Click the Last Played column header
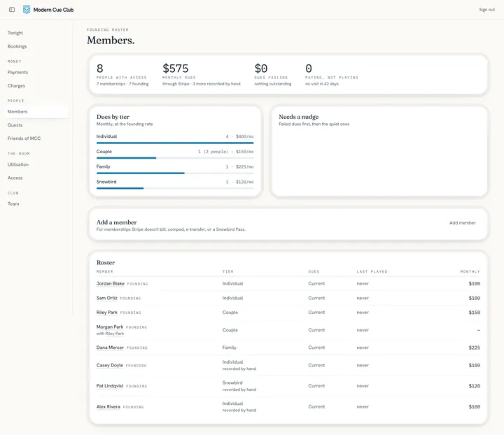Viewport: 504px width, 435px height. 372,271
